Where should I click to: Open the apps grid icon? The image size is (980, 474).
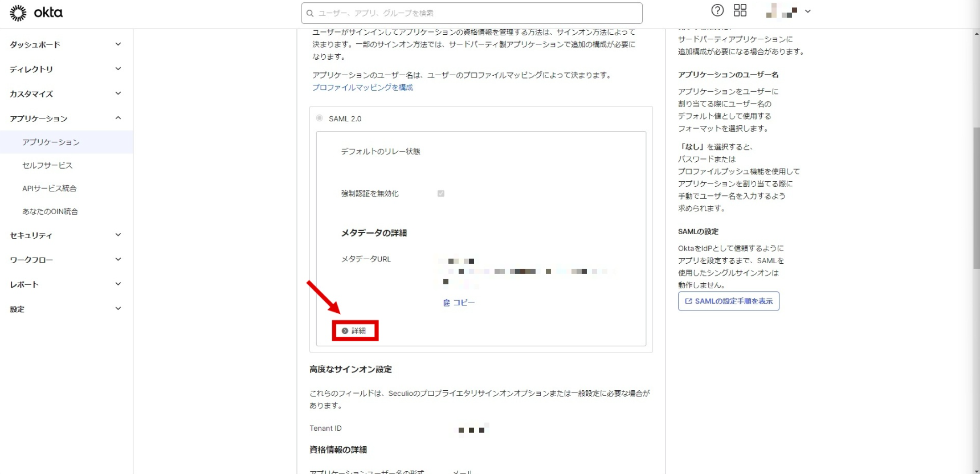pos(740,10)
